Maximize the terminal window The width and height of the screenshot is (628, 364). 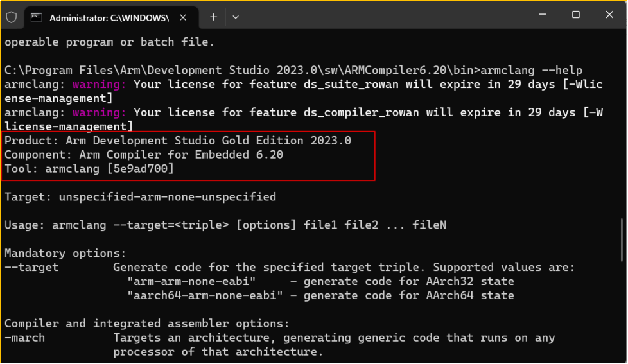[576, 14]
